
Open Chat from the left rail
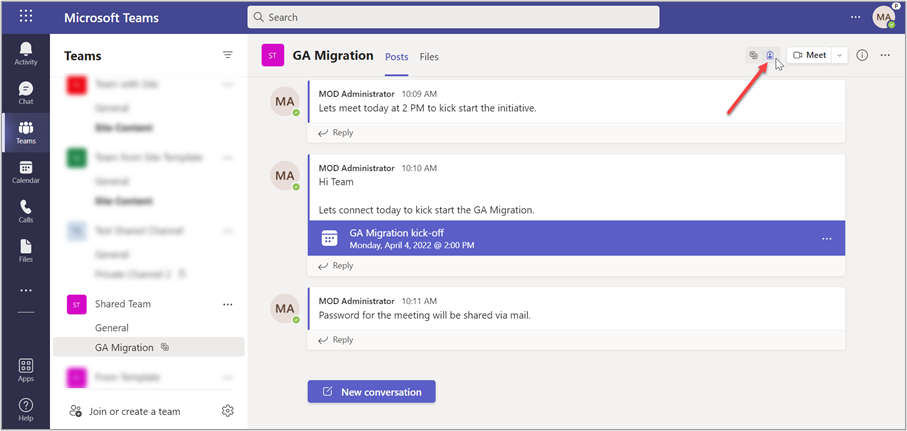click(x=26, y=93)
